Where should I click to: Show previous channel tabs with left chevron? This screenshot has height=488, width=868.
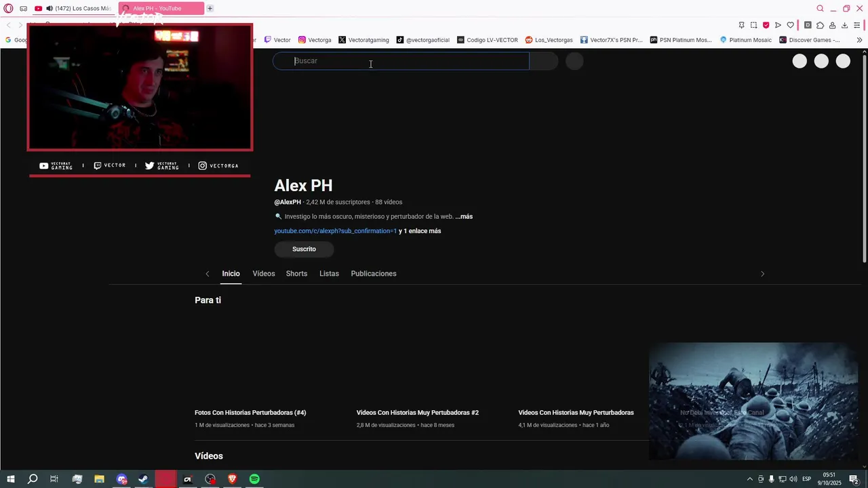click(x=208, y=274)
